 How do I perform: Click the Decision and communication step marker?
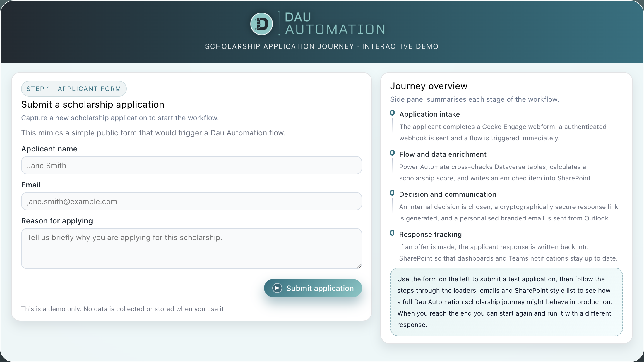pos(392,193)
